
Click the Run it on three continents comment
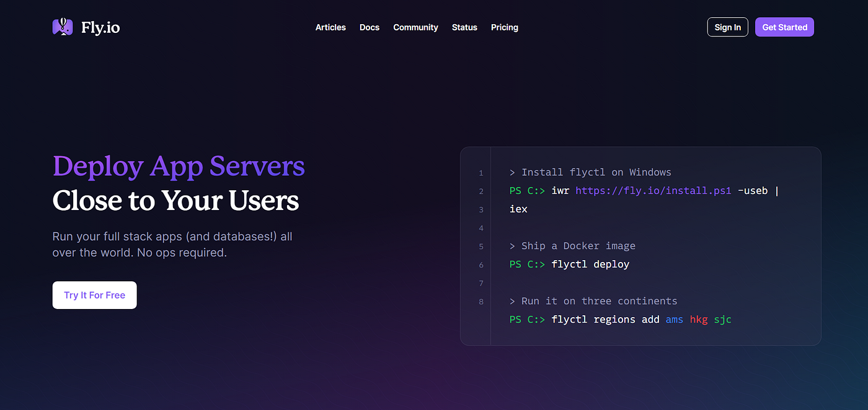[x=593, y=301]
